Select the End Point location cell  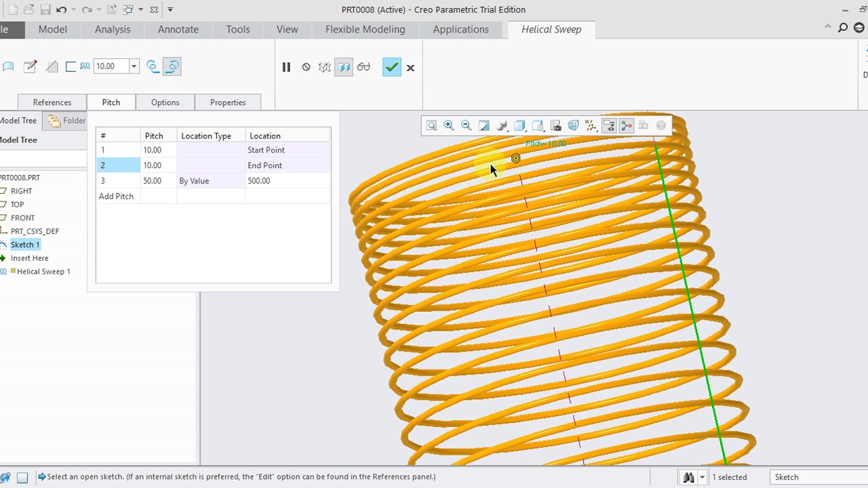pyautogui.click(x=288, y=165)
